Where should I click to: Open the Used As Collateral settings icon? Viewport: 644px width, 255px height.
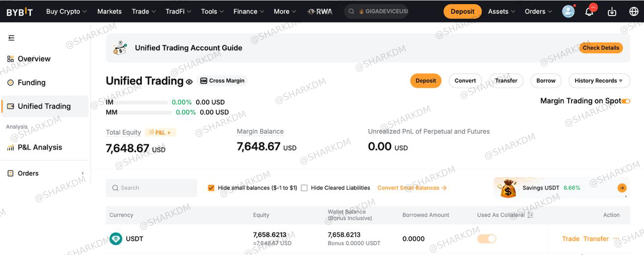(x=530, y=215)
